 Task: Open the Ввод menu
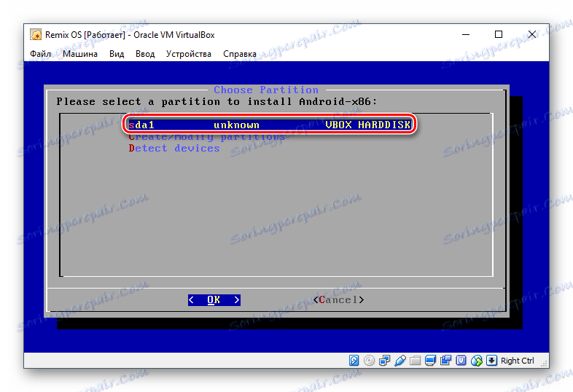pos(145,54)
